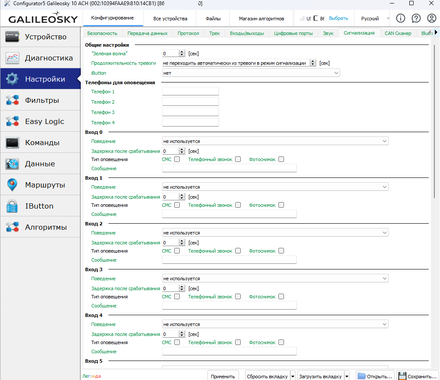Screen dimensions: 440x380
Task: Open the user account icon
Action: [431, 18]
